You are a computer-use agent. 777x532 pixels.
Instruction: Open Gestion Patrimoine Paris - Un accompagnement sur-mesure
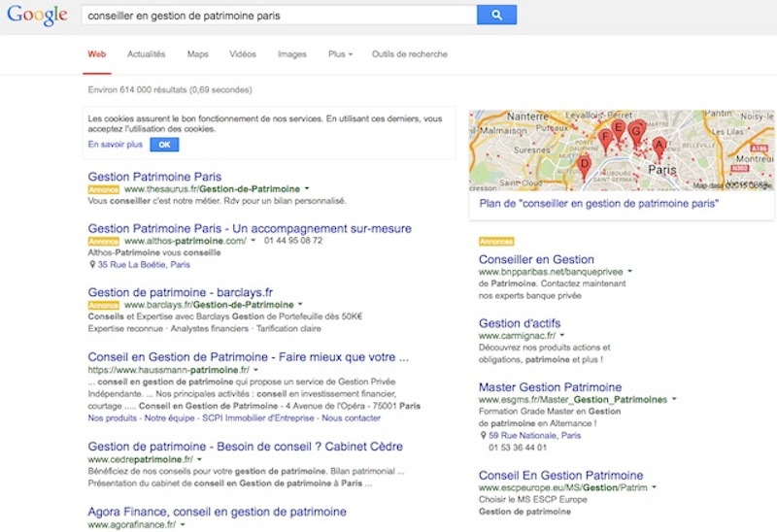(x=250, y=228)
